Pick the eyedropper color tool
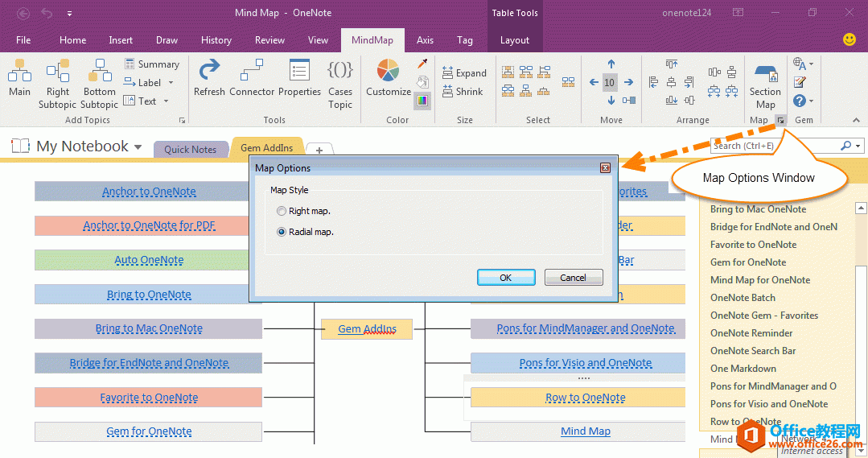The width and height of the screenshot is (868, 458). coord(422,64)
